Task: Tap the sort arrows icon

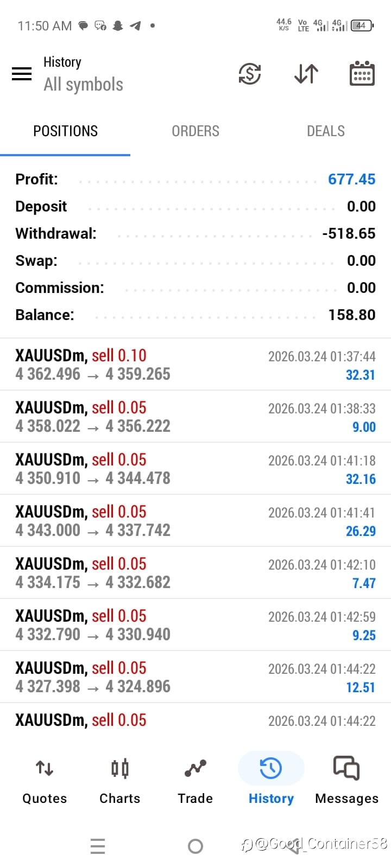Action: tap(306, 74)
